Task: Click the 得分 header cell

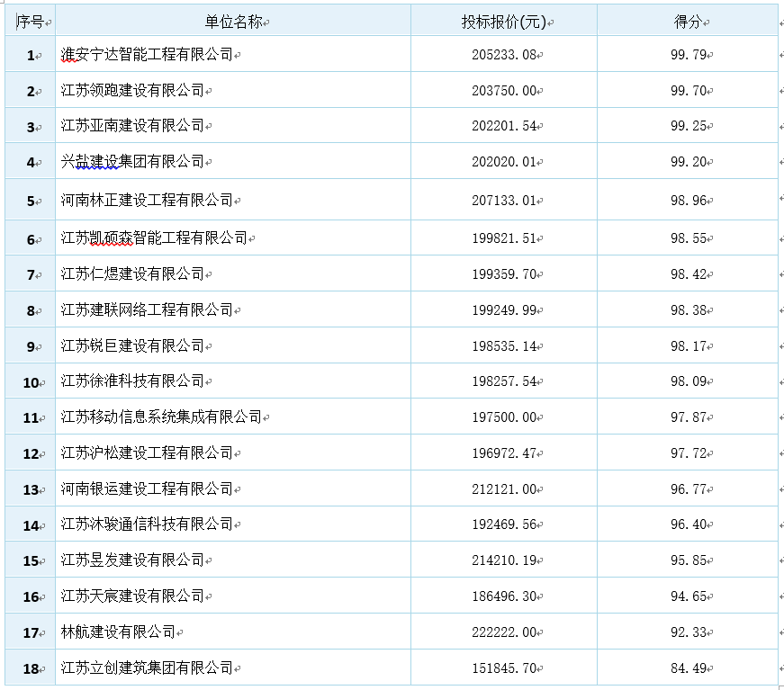Action: (x=688, y=21)
